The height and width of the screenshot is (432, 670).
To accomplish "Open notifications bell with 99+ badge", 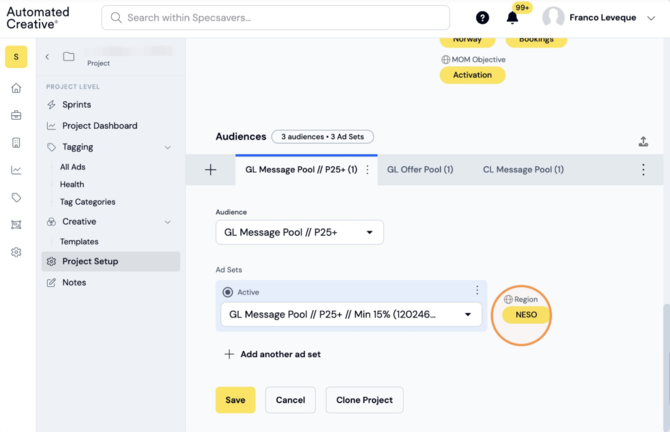I will tap(512, 18).
